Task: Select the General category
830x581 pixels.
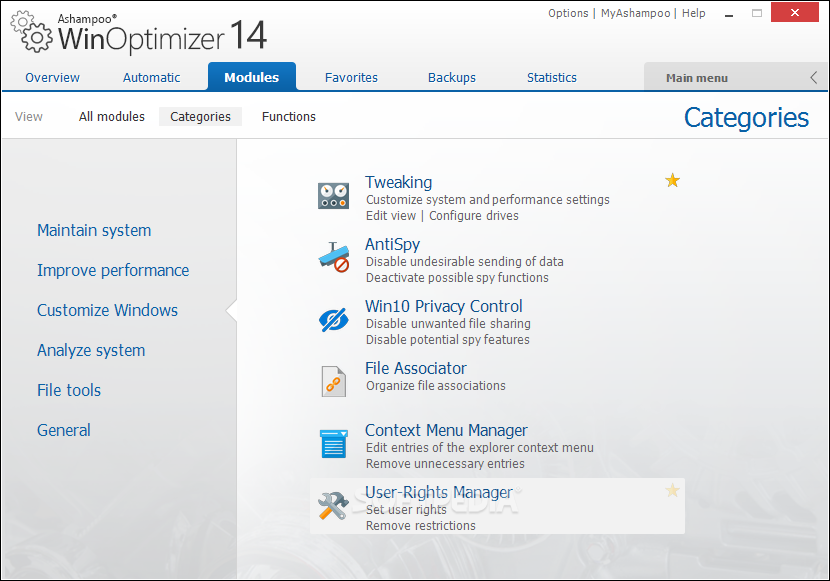Action: [x=64, y=430]
